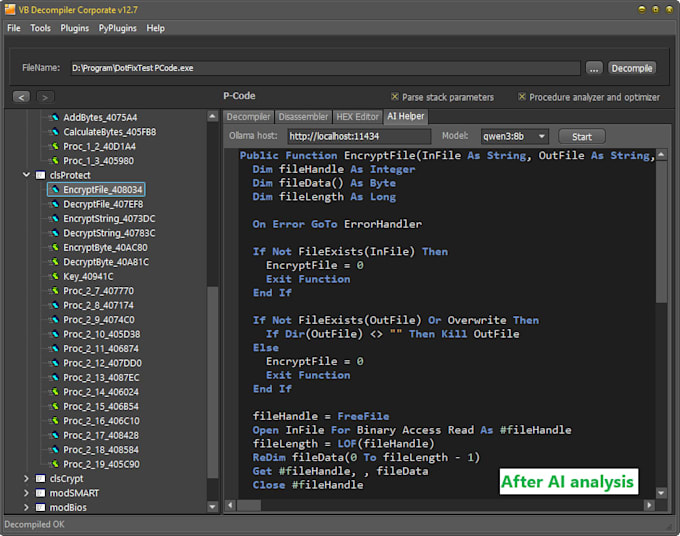
Task: Toggle Parse stack parameters checkbox
Action: pos(395,97)
